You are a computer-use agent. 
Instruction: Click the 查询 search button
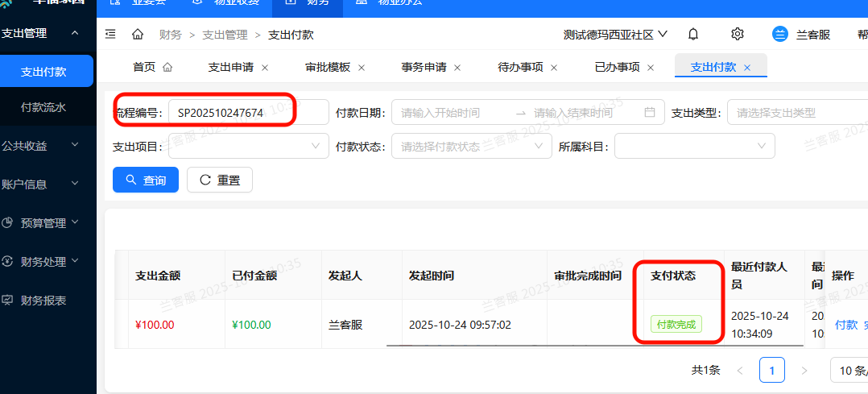tap(146, 180)
